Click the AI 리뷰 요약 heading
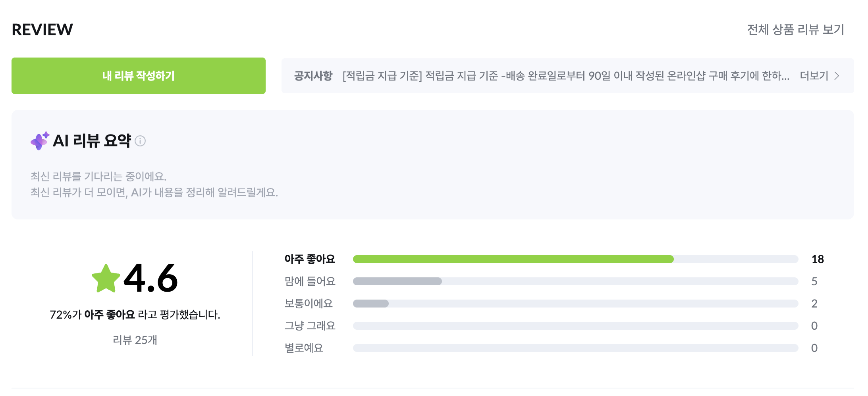The height and width of the screenshot is (396, 868). coord(92,141)
